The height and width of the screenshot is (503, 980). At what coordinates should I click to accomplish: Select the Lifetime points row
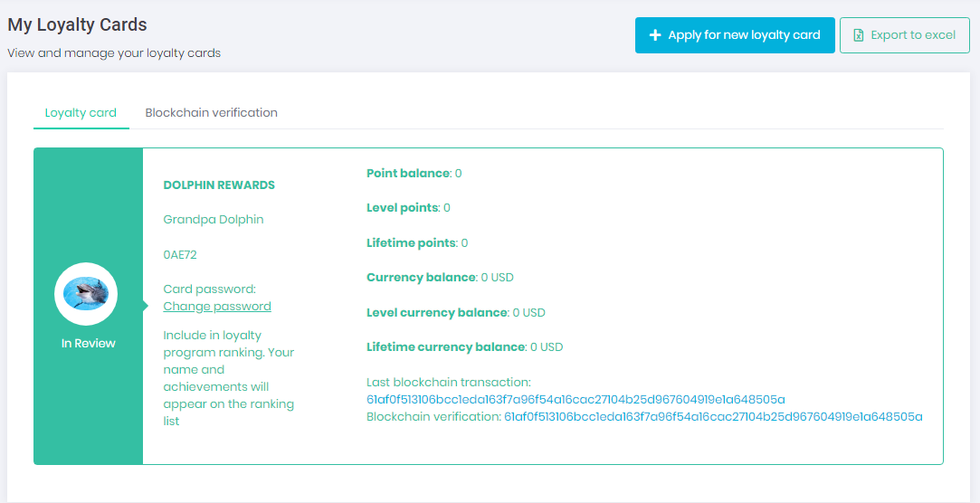pos(417,243)
